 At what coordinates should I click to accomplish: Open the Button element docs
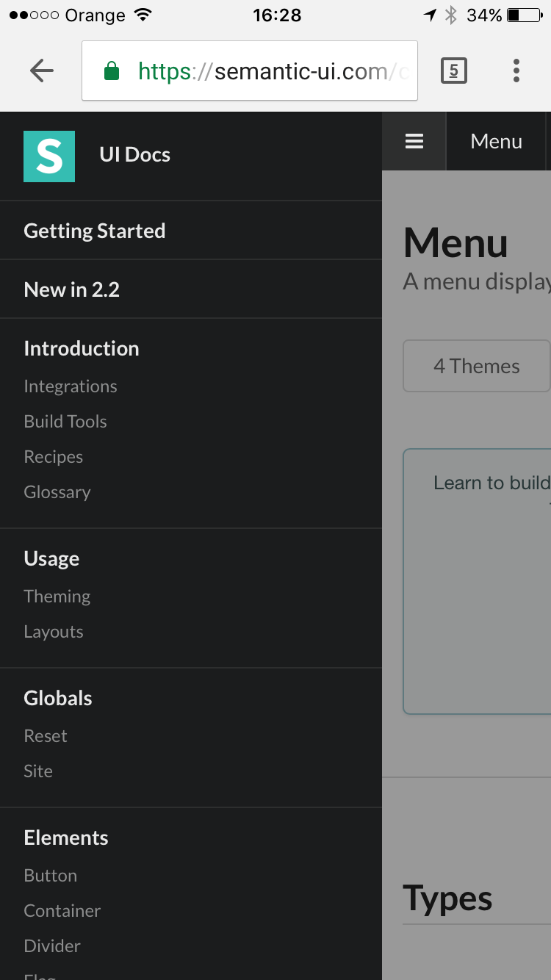coord(51,876)
